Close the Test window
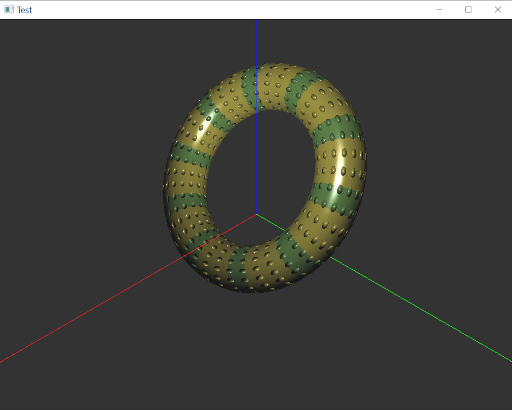Screen dimensions: 512x410 click(x=498, y=10)
